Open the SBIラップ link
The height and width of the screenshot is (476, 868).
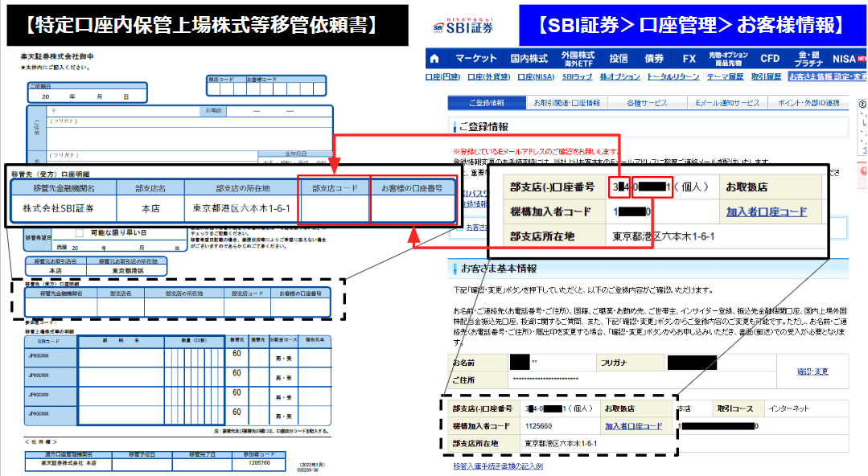click(x=577, y=77)
